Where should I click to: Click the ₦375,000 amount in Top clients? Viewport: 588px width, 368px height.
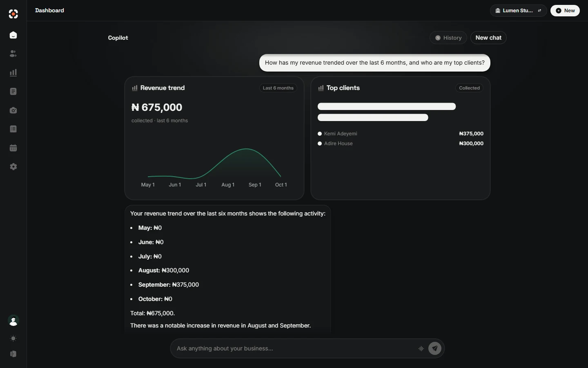tap(471, 134)
